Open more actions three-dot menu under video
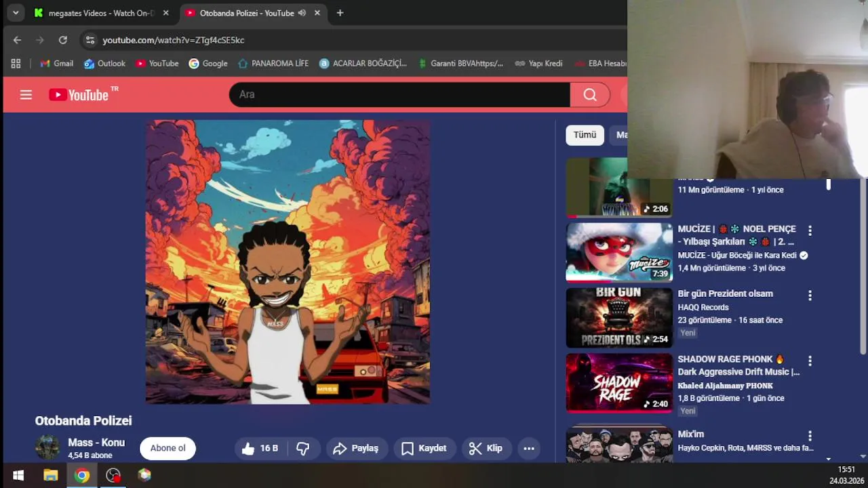Viewport: 868px width, 488px height. [x=529, y=448]
